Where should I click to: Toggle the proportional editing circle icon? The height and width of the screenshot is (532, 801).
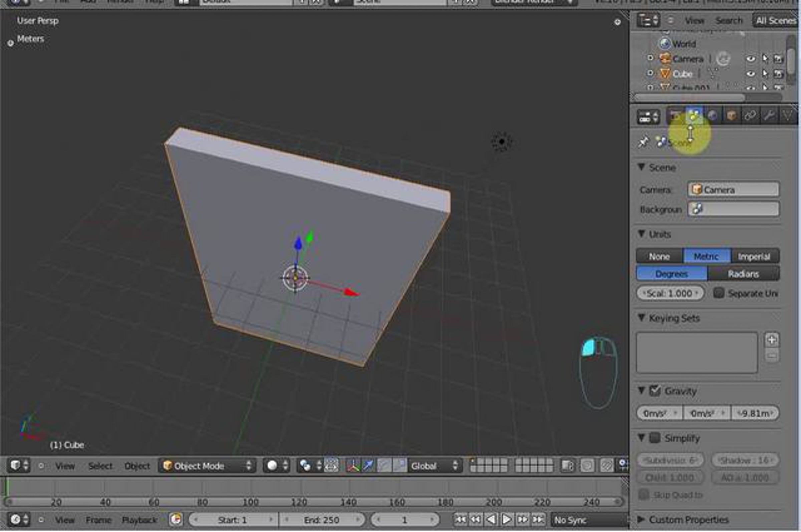587,466
